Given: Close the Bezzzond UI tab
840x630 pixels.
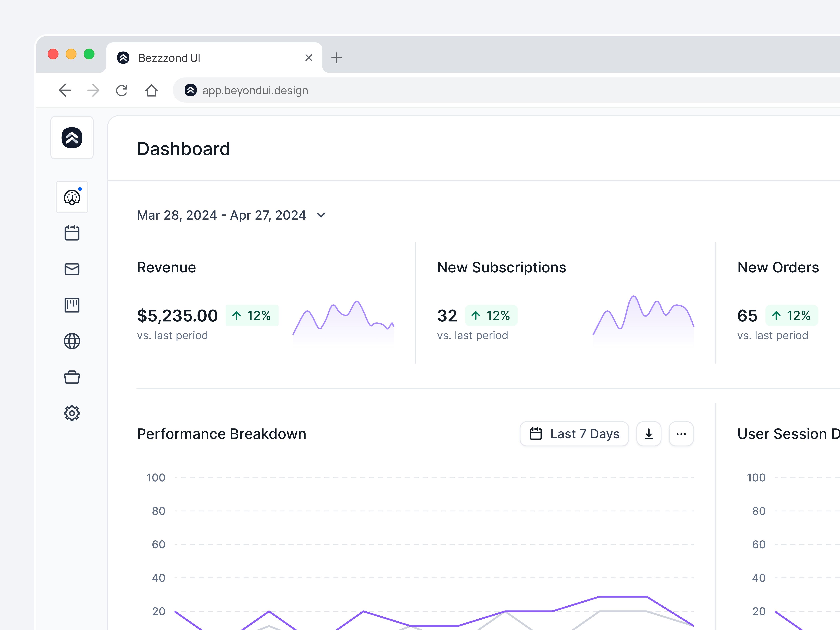Looking at the screenshot, I should tap(308, 58).
